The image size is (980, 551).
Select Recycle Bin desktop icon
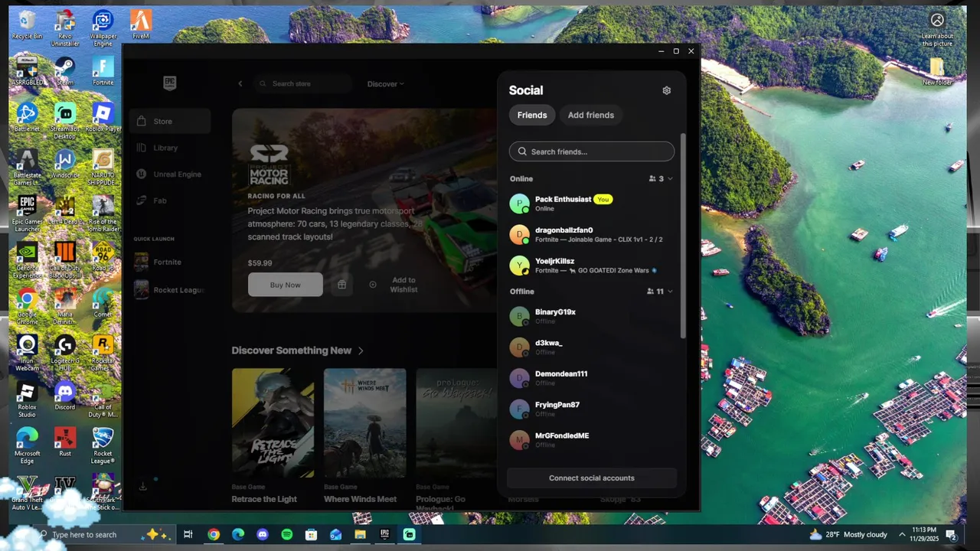[x=27, y=25]
